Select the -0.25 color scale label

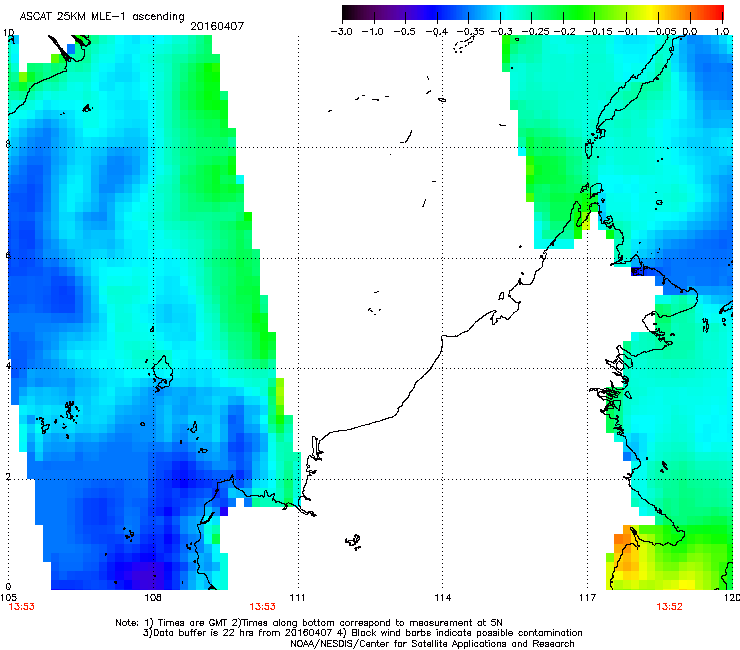pyautogui.click(x=535, y=32)
